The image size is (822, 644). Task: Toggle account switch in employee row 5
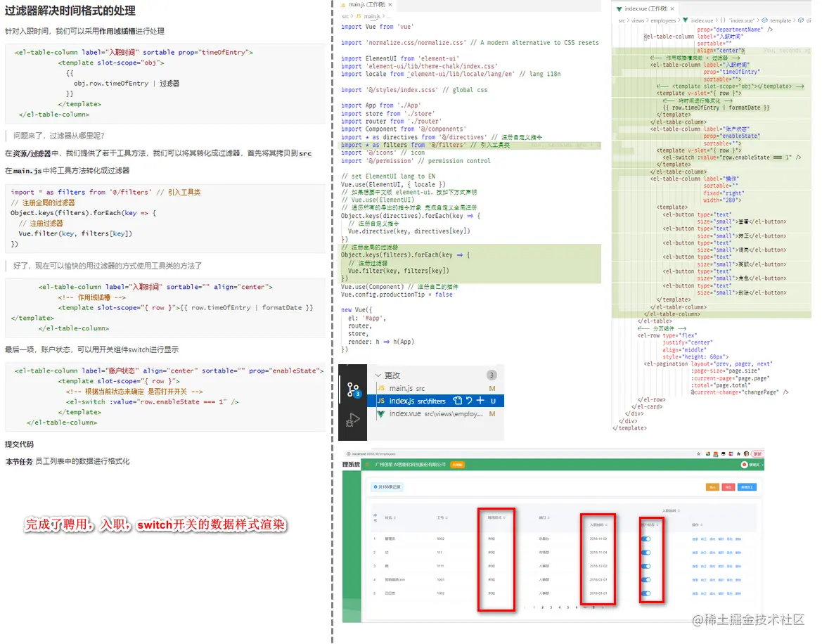(x=646, y=593)
